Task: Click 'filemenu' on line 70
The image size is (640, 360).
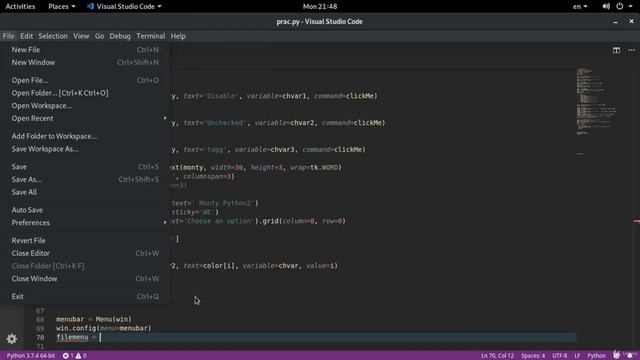Action: click(x=72, y=337)
